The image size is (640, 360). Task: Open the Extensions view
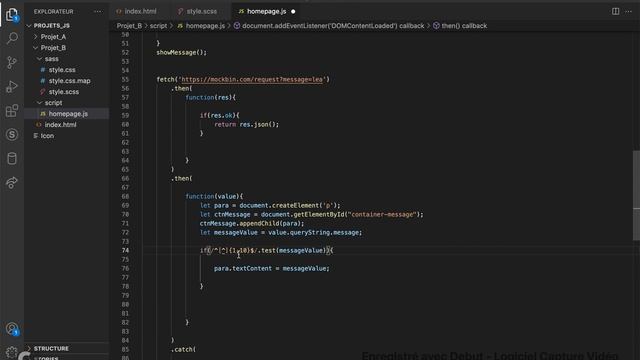pos(12,111)
